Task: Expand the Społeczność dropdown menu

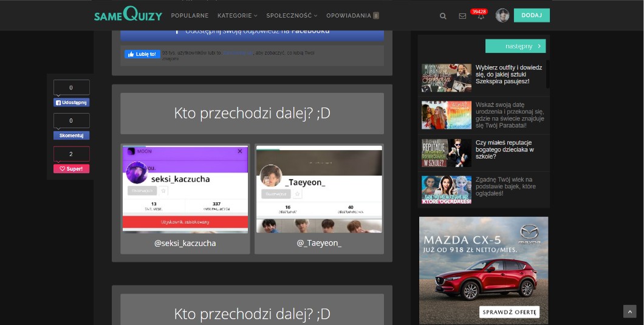Action: coord(292,16)
